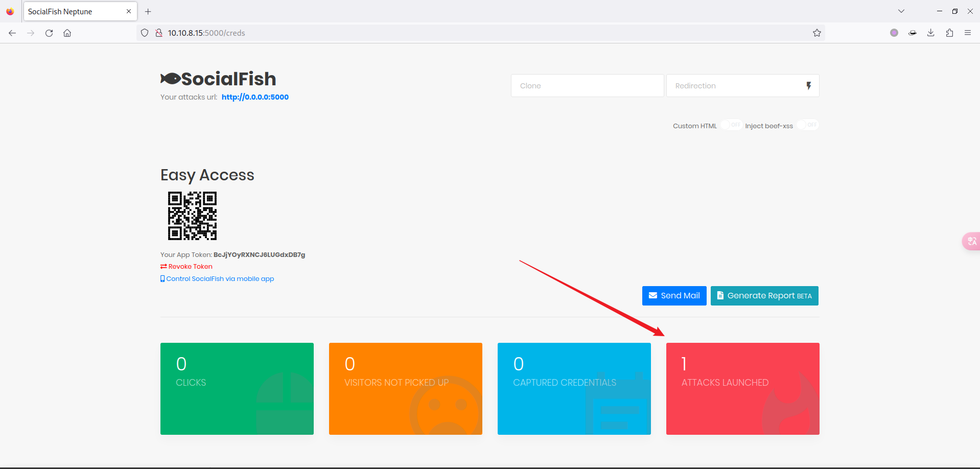Open the Firefox hamburger application menu
Screen dimensions: 980x469
pyautogui.click(x=968, y=33)
